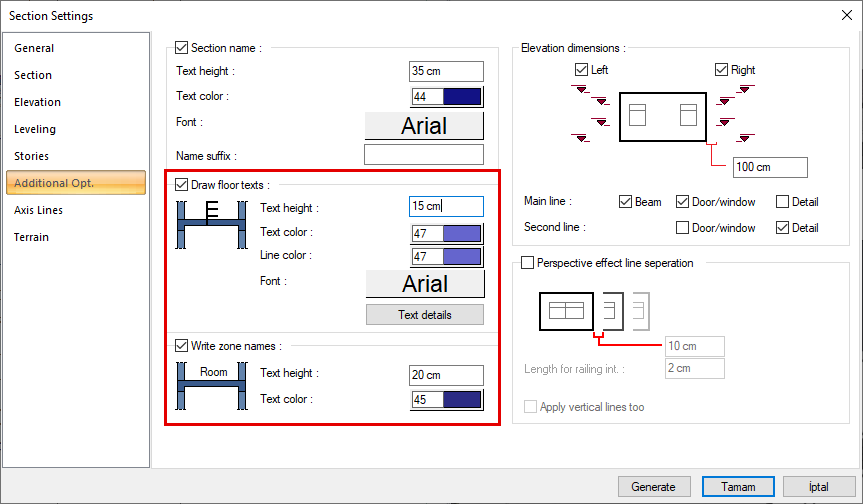This screenshot has width=863, height=504.
Task: Uncheck the Section name checkbox
Action: (181, 47)
